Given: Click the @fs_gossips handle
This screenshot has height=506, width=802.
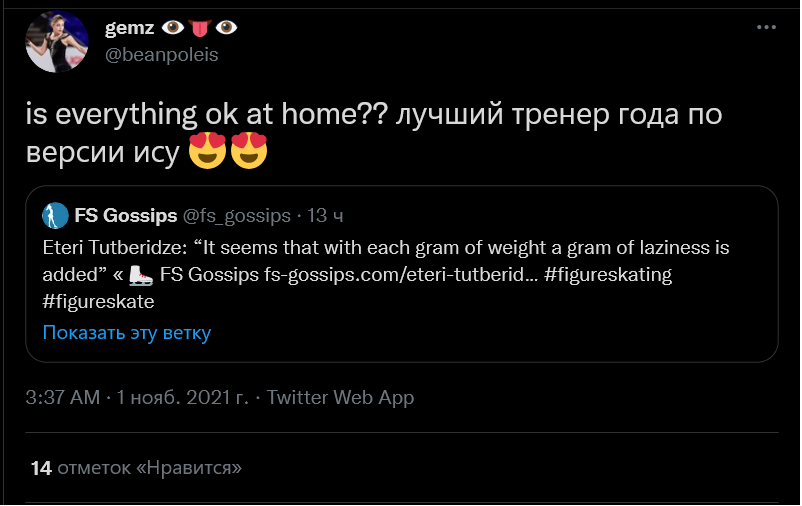Looking at the screenshot, I should click(236, 215).
